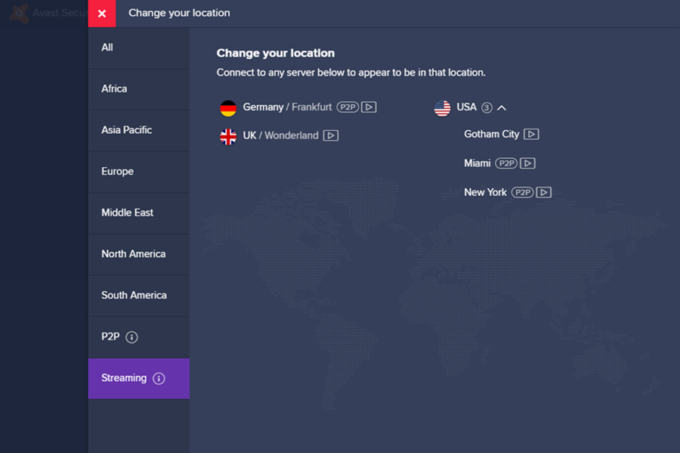Click the Streaming info icon in sidebar

159,378
